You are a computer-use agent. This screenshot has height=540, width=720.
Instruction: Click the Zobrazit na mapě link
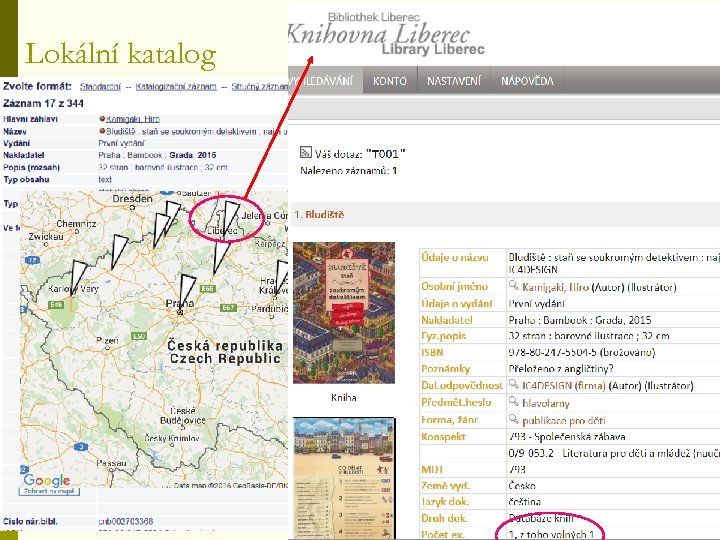[49, 491]
